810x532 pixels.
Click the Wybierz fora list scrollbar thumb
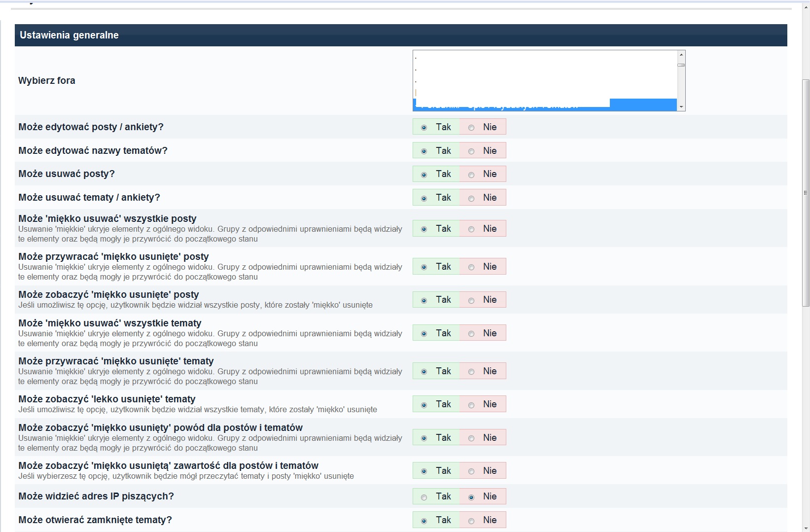[681, 65]
